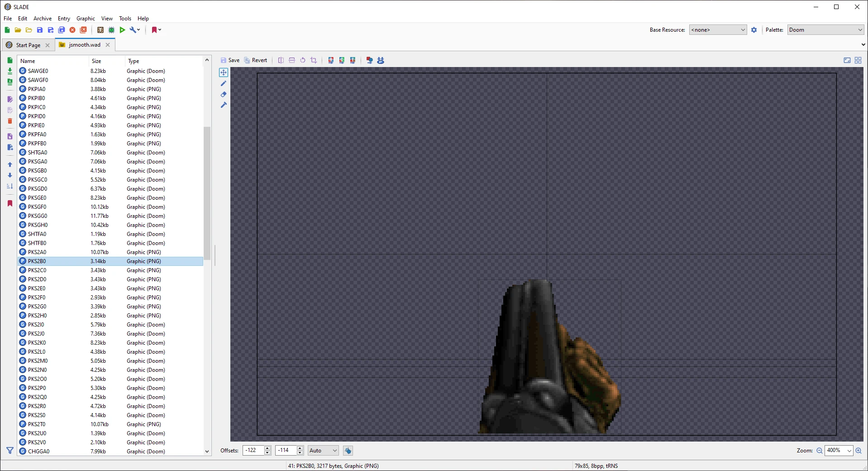Click the auto offsets button beside Auto dropdown
Viewport: 868px width, 471px height.
pos(348,451)
